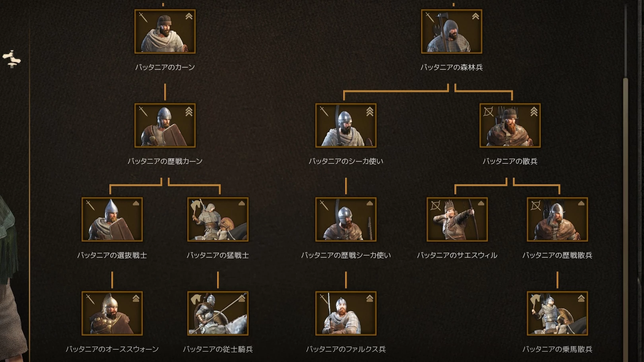Click the バッタニアの森林兵 name label
Image resolution: width=644 pixels, height=362 pixels.
[x=452, y=67]
